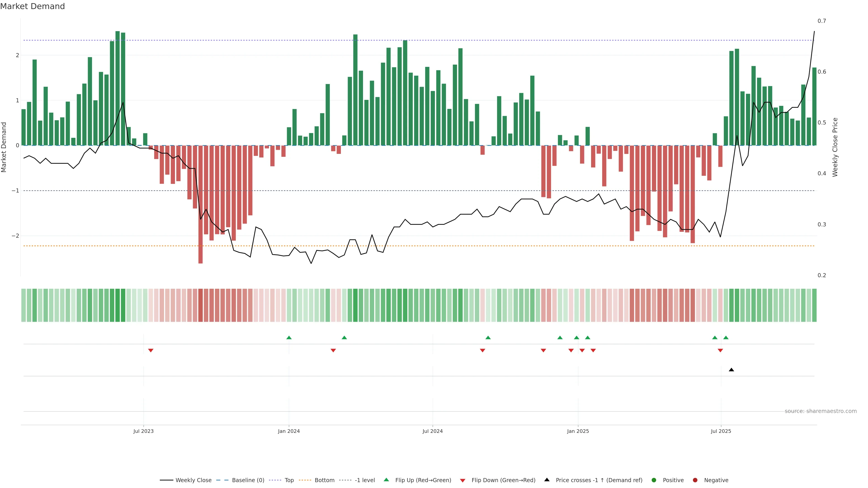
Task: Click the Weekly Close Price axis title
Action: coord(835,147)
